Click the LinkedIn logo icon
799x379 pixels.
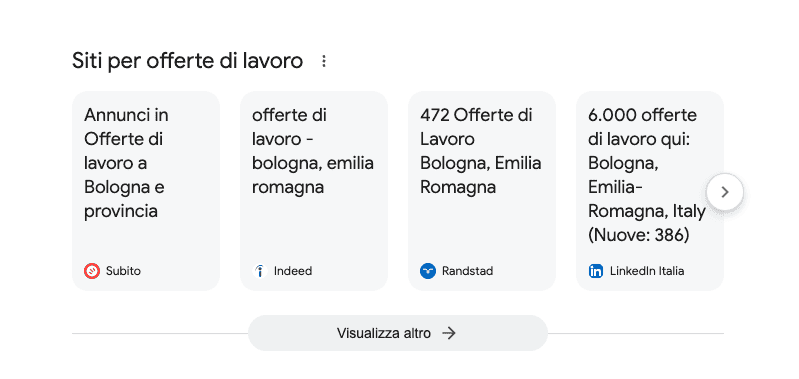[x=596, y=271]
